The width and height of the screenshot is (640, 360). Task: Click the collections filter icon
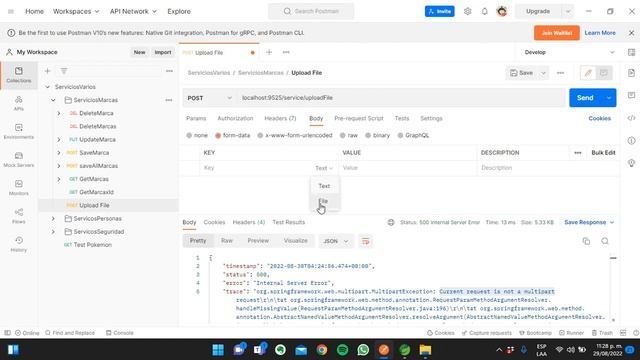point(64,71)
